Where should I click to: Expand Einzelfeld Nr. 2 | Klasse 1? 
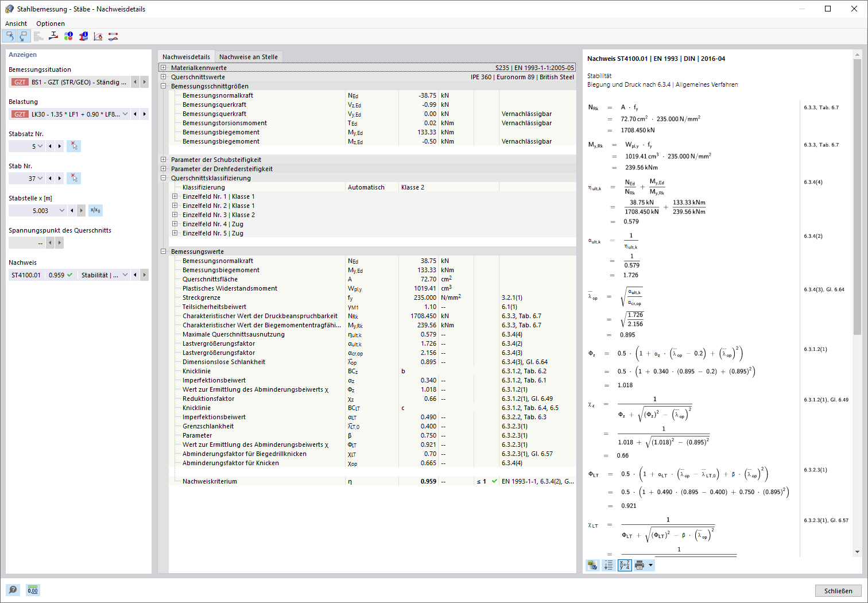[x=175, y=206]
